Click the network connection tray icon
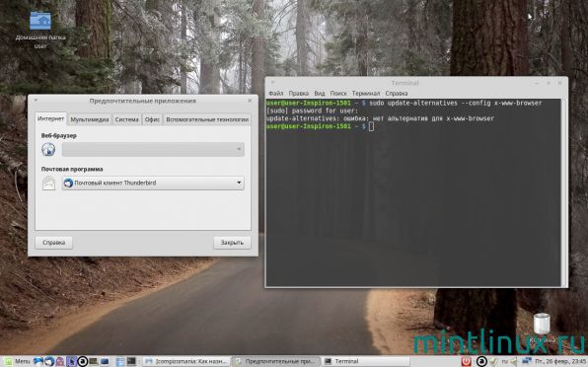Viewport: 588px width, 367px height. (x=527, y=361)
